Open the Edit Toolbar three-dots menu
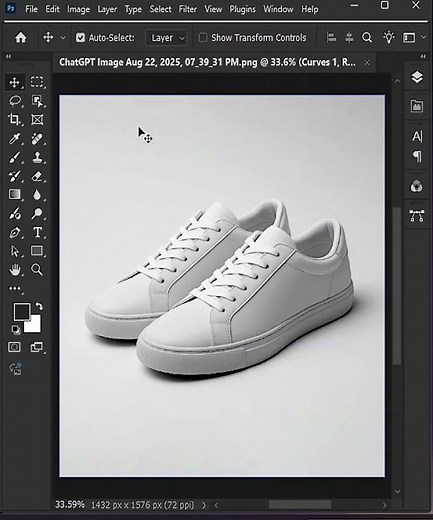The width and height of the screenshot is (433, 520). (x=14, y=289)
